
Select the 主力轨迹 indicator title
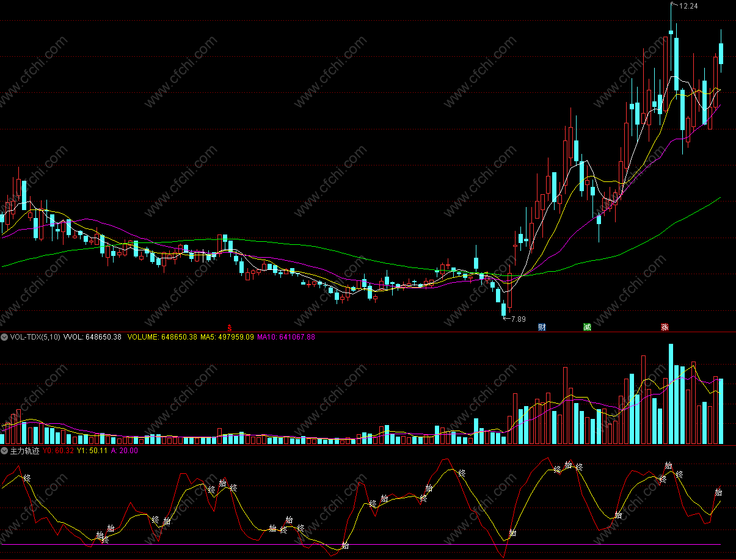pos(25,451)
